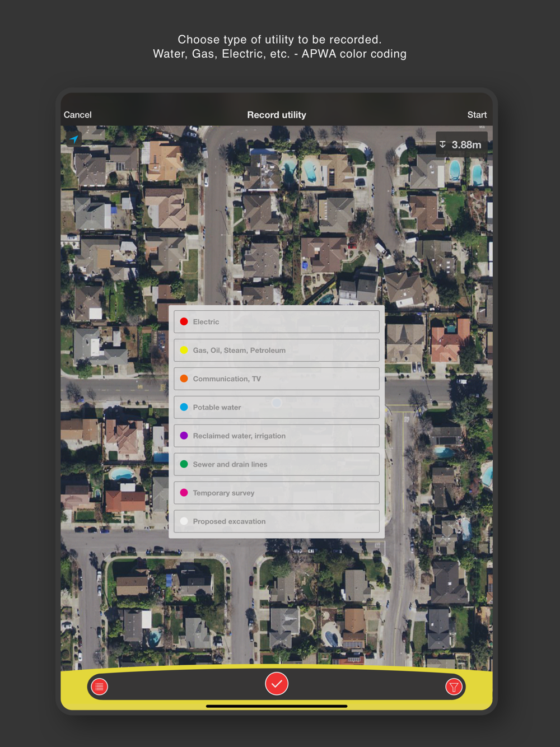This screenshot has height=747, width=560.
Task: Click the yellow Gas color dot
Action: click(x=184, y=350)
